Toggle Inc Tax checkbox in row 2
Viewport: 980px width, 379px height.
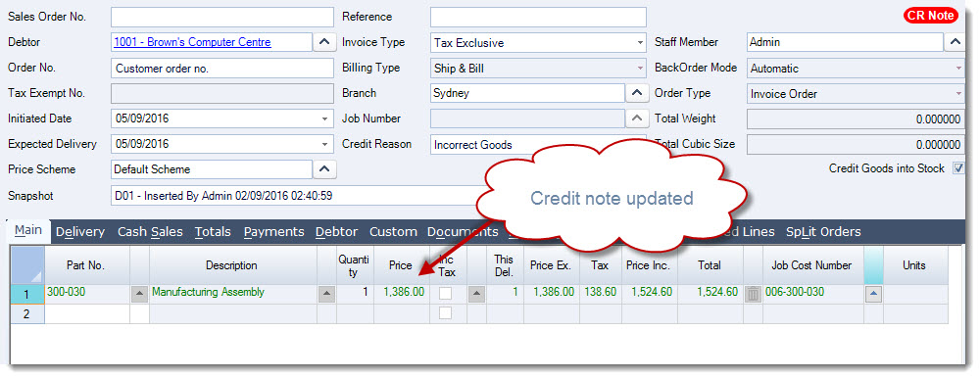coord(445,313)
